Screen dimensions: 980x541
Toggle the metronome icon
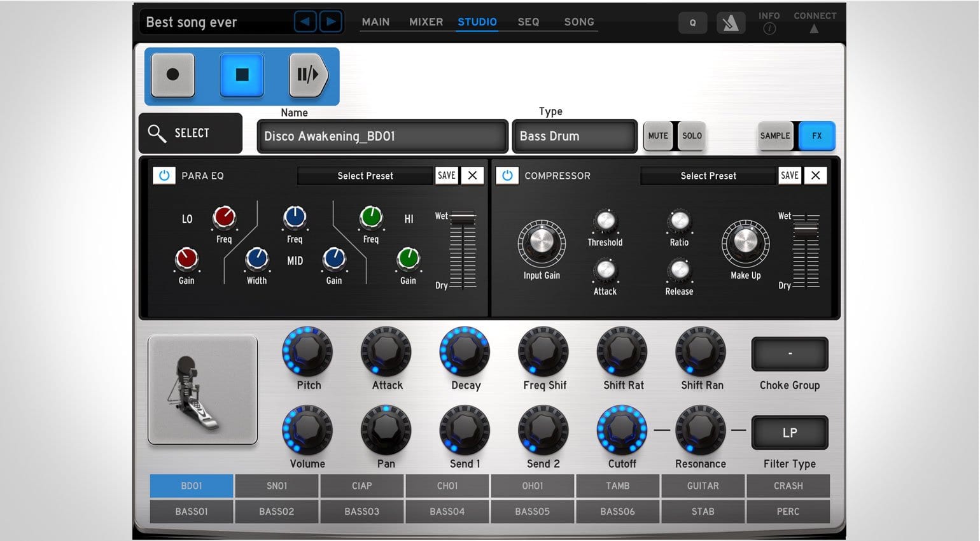[x=731, y=23]
